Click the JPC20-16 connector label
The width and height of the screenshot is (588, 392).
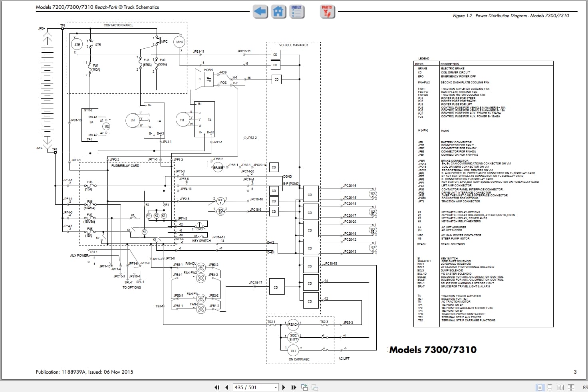coord(350,186)
